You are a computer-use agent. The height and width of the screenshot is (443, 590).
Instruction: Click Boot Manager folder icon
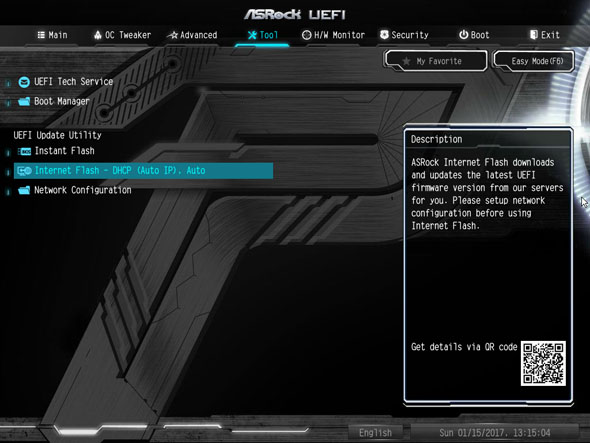click(24, 101)
